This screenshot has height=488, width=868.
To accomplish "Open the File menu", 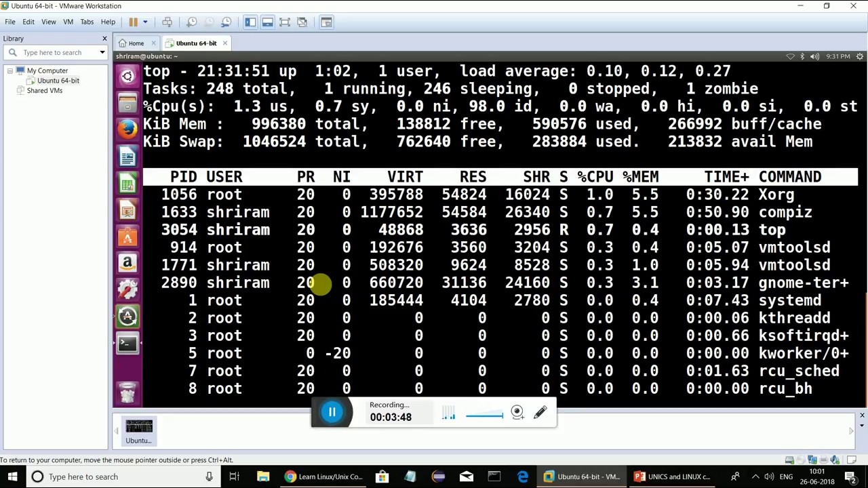I will tap(10, 22).
